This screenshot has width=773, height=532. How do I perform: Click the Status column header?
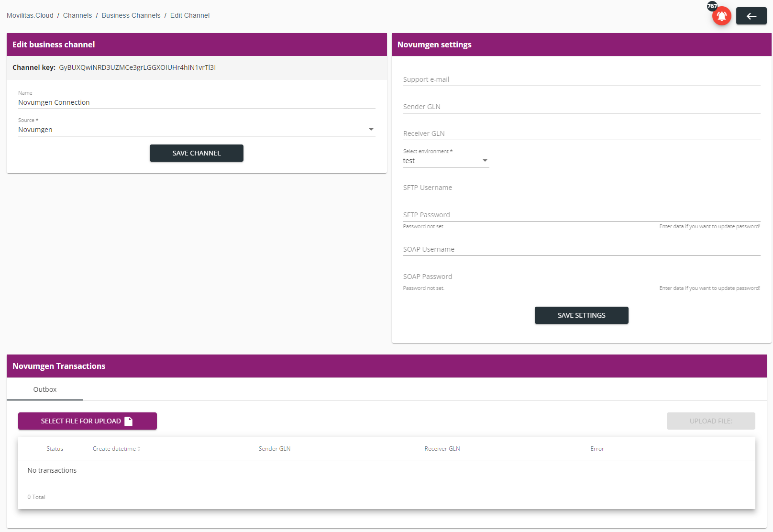point(55,449)
